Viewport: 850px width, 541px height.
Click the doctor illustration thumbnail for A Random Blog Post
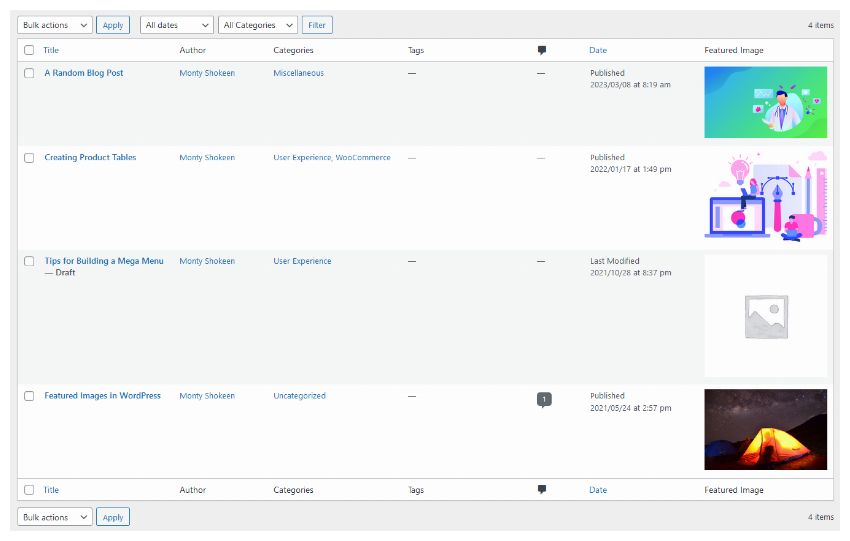(x=765, y=102)
